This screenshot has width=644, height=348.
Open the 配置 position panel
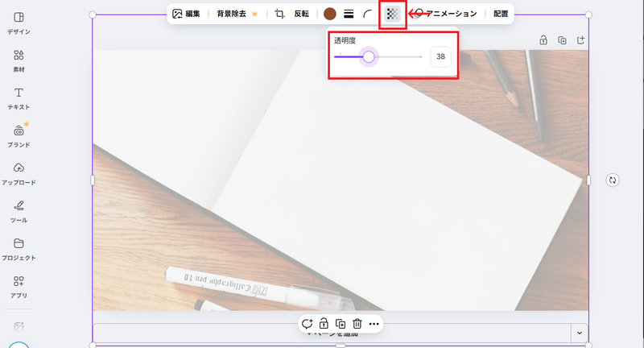coord(501,14)
